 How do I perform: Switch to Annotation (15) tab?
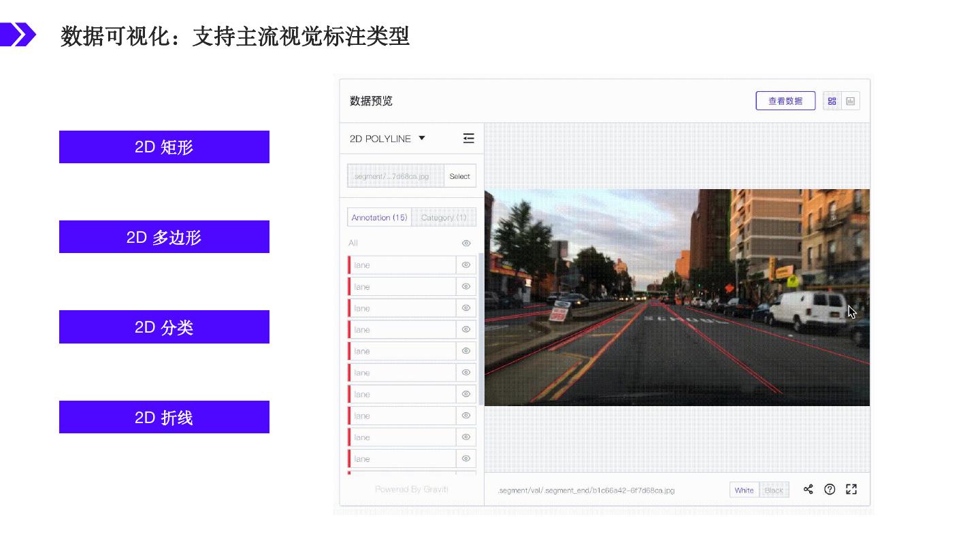(x=379, y=218)
